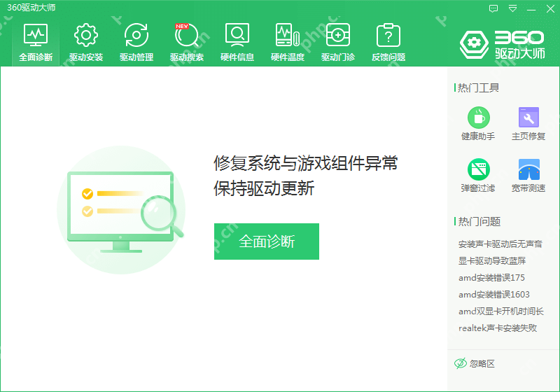The height and width of the screenshot is (392, 560).
Task: Open the 显卡驱动导致蓝屏 help link
Action: click(x=492, y=261)
